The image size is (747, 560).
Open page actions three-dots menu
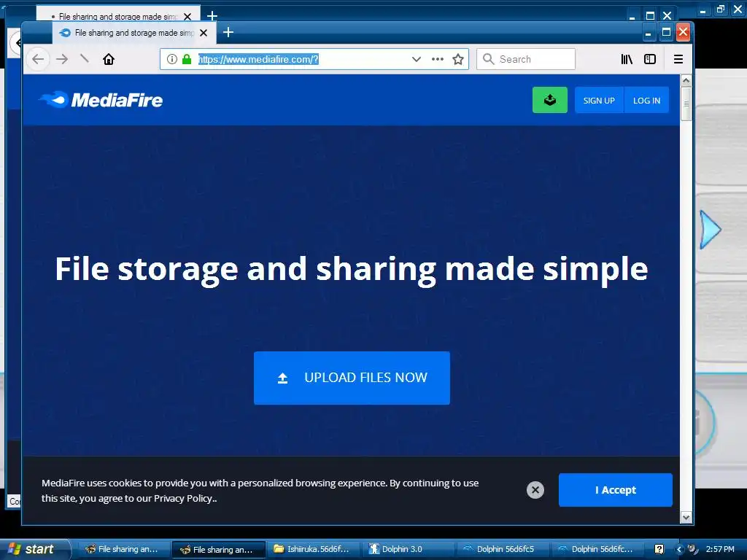point(438,59)
